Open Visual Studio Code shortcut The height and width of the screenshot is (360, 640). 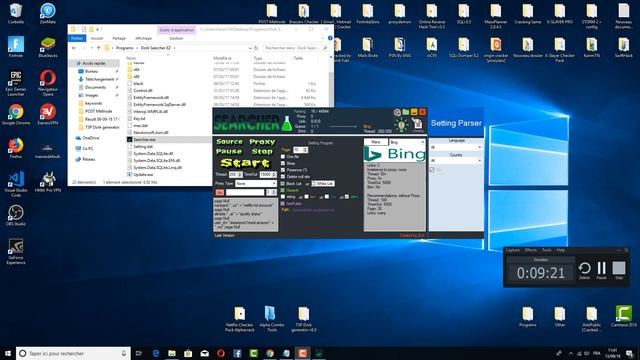click(x=16, y=184)
